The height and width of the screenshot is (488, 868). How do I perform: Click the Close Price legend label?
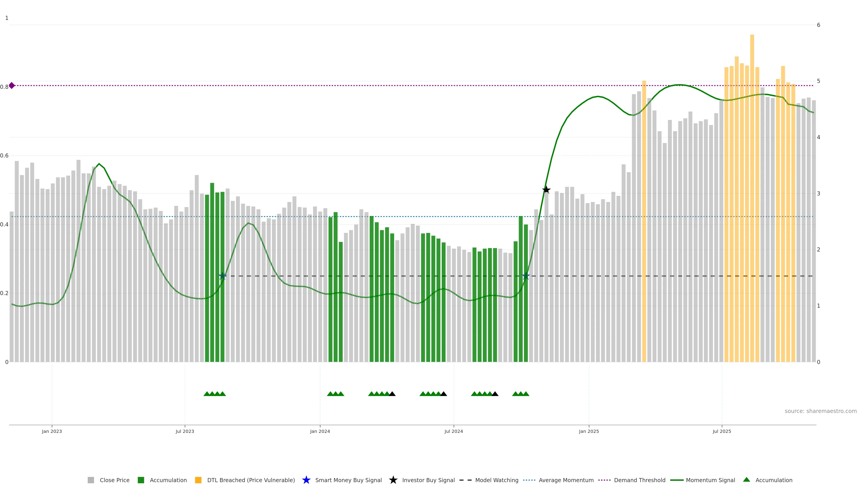pos(115,480)
